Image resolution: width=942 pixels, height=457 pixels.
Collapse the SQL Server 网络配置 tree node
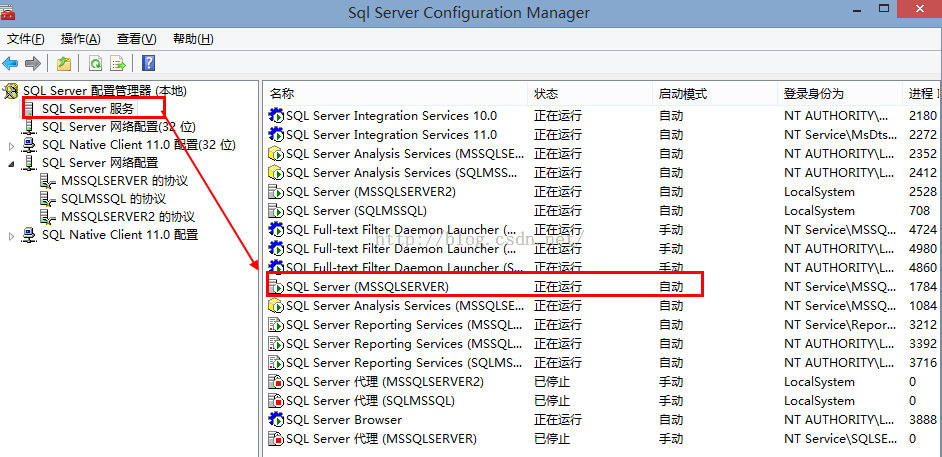(x=12, y=163)
